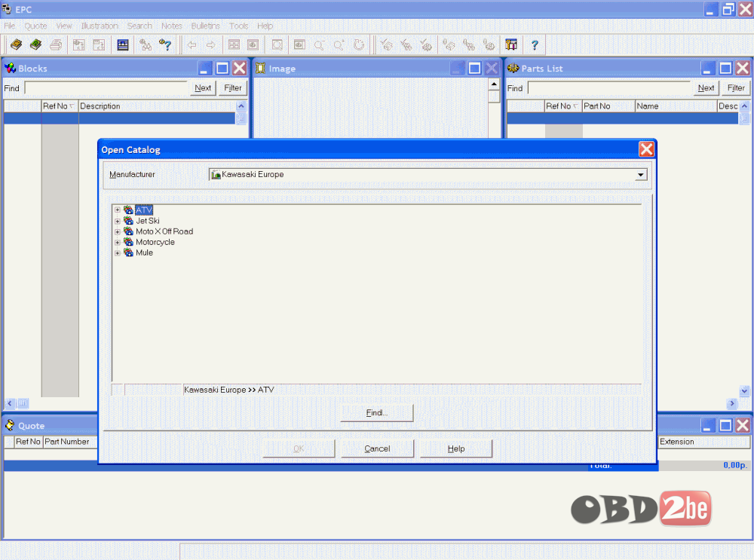Click the Description column header in Blocks
Image resolution: width=754 pixels, height=560 pixels.
[x=158, y=106]
